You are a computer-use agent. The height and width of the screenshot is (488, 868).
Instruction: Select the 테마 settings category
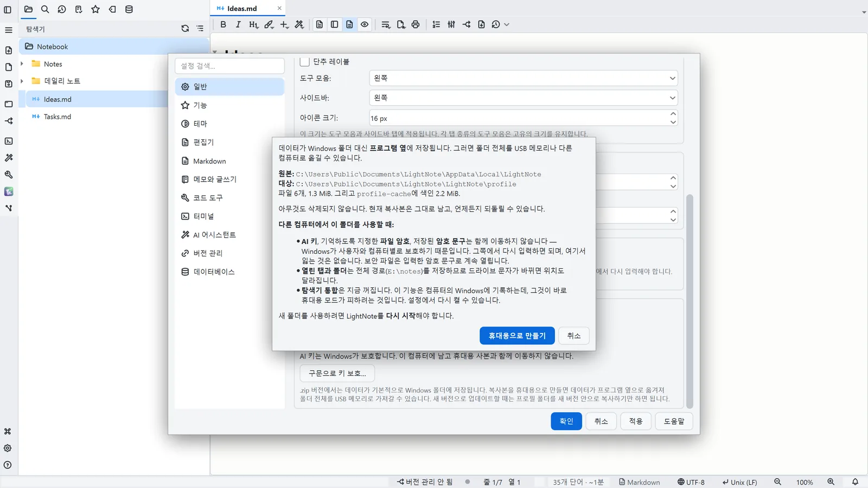click(229, 124)
